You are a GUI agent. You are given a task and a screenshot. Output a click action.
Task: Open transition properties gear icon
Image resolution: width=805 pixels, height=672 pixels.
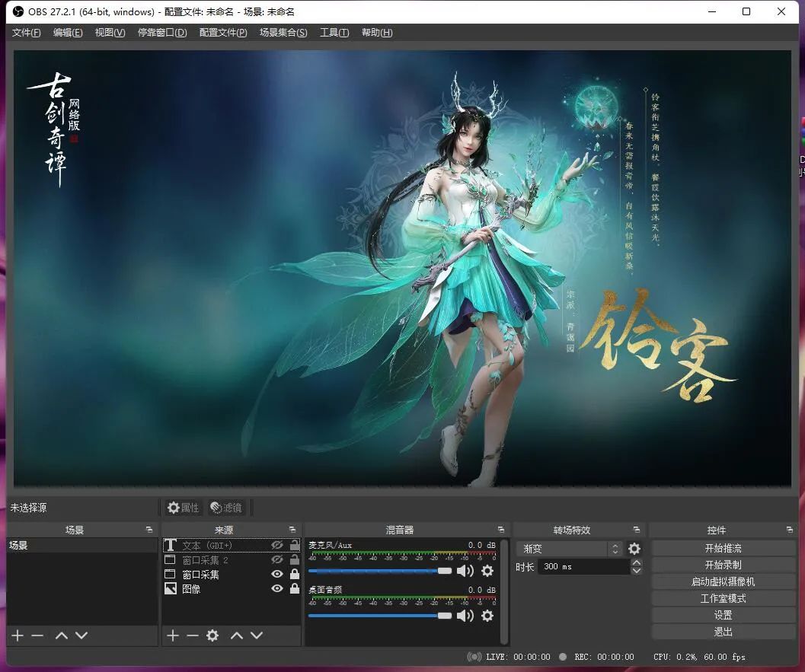tap(634, 549)
